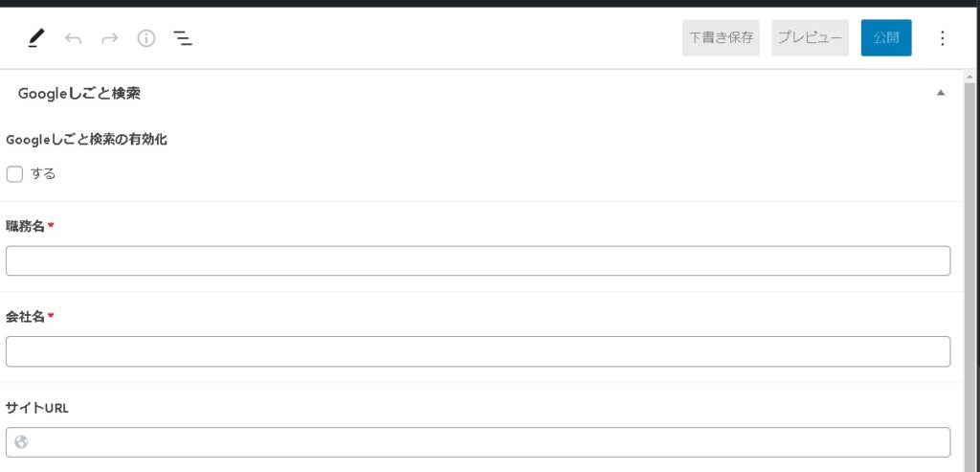Image resolution: width=980 pixels, height=472 pixels.
Task: Click the 職務名 field label
Action: pos(26,226)
